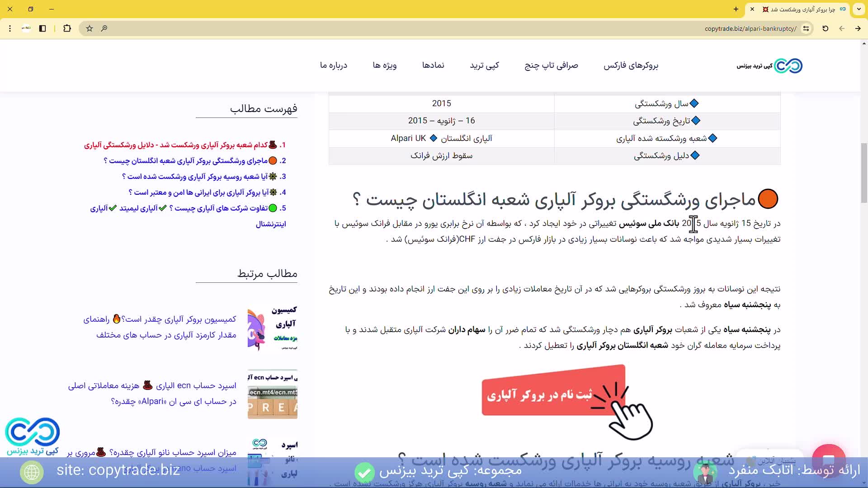Image resolution: width=868 pixels, height=488 pixels.
Task: Select درباره ما in the navigation bar
Action: (x=334, y=66)
